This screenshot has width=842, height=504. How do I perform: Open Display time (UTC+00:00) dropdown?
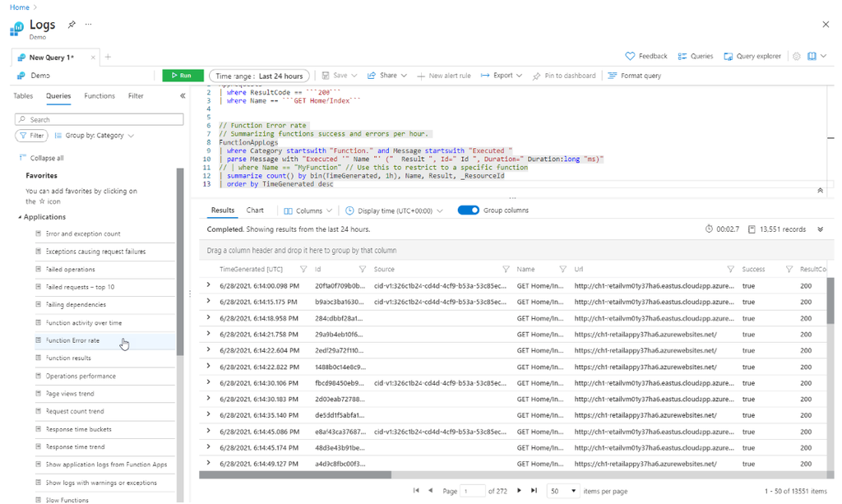click(x=394, y=211)
